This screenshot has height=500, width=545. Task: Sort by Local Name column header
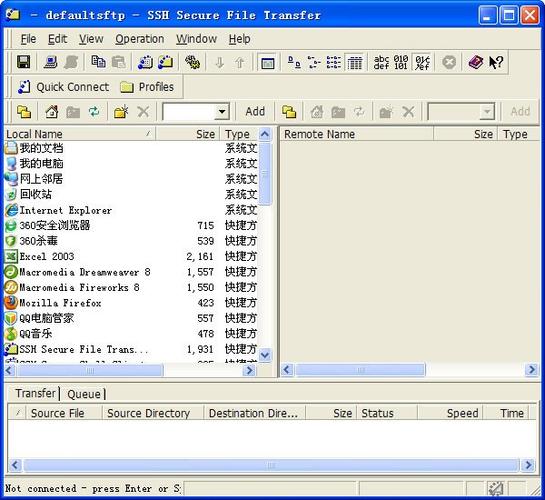click(80, 134)
